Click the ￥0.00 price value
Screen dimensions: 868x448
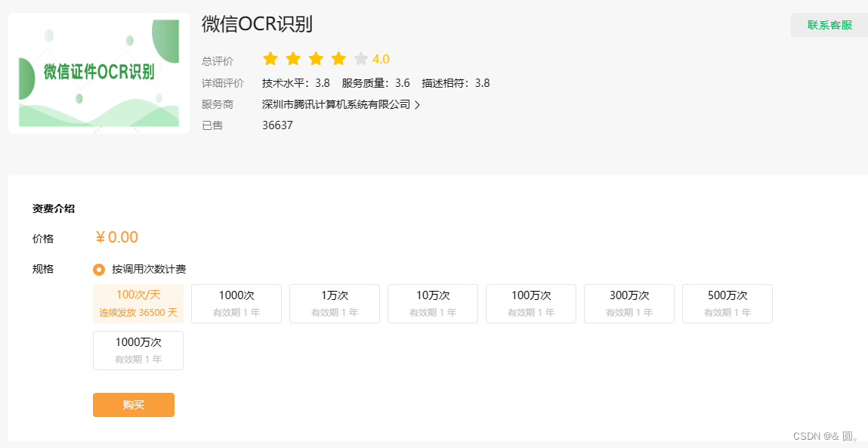[116, 237]
